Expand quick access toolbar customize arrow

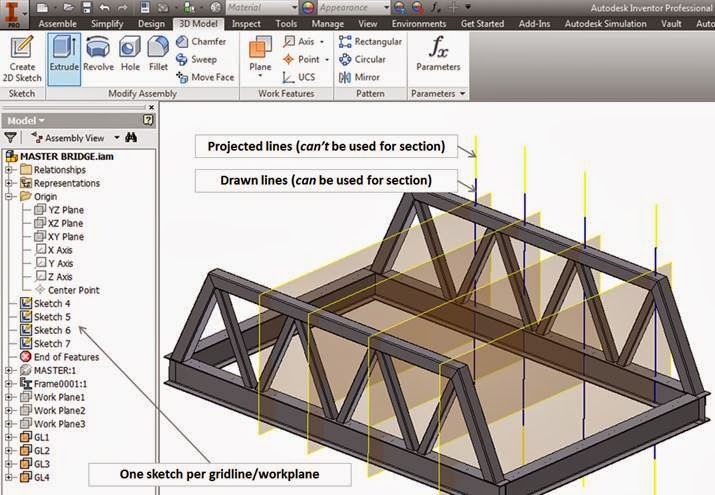point(468,7)
